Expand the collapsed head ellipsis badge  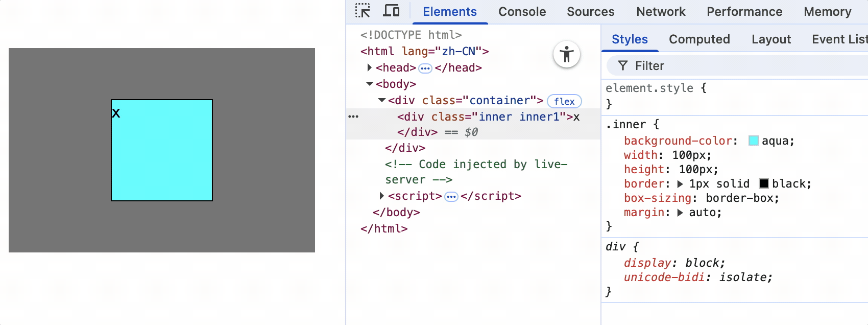click(x=425, y=68)
